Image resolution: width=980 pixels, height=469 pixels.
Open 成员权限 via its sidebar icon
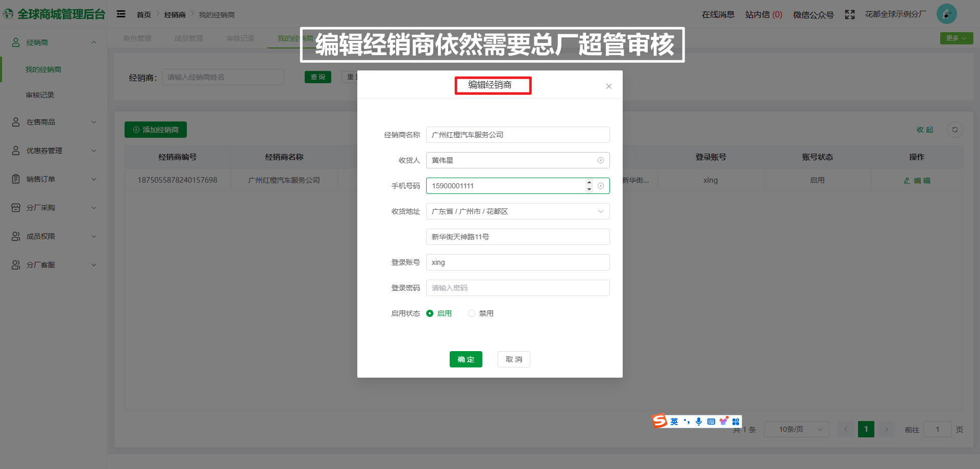coord(15,236)
